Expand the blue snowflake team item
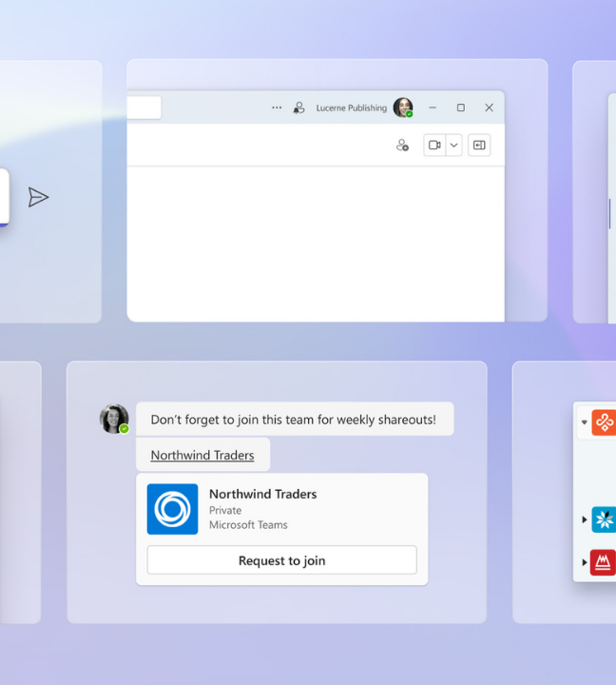The height and width of the screenshot is (685, 616). click(584, 519)
